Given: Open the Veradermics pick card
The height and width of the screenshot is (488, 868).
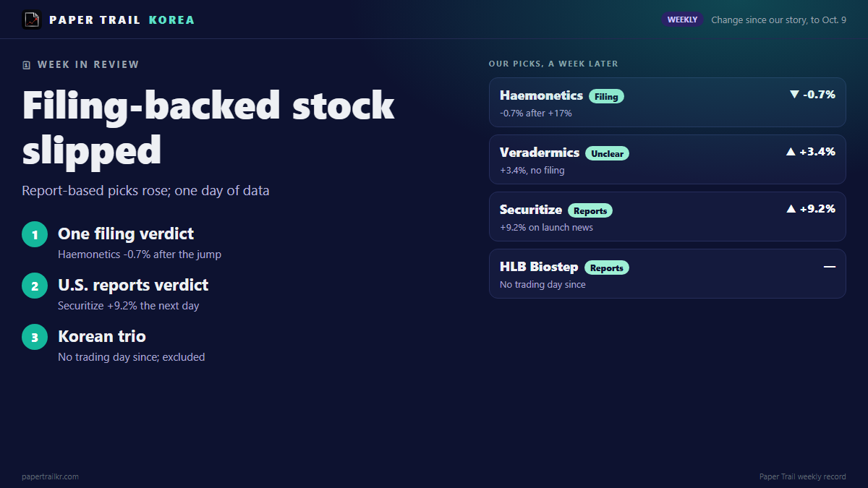Looking at the screenshot, I should tap(668, 159).
